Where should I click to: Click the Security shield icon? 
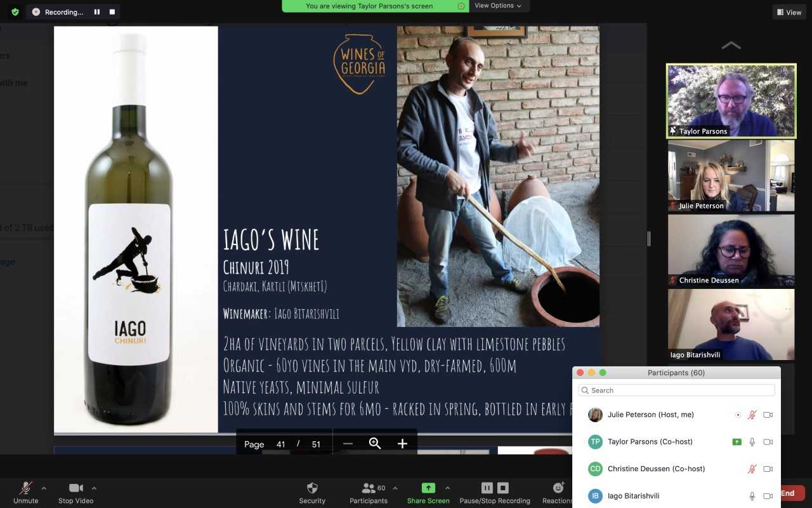[312, 488]
